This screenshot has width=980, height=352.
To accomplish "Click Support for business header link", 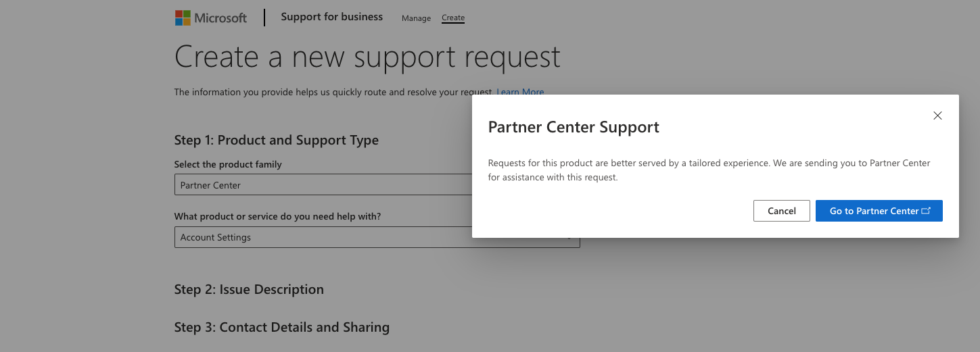I will tap(331, 17).
